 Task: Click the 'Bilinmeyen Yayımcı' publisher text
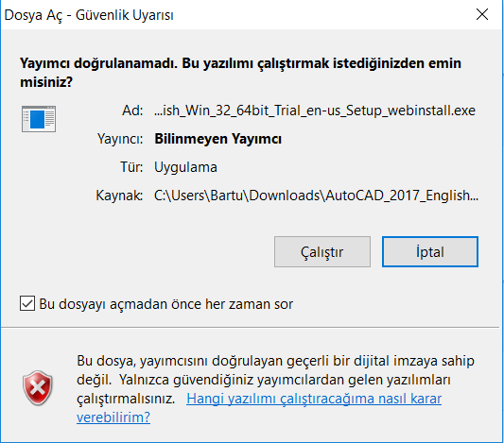click(217, 139)
